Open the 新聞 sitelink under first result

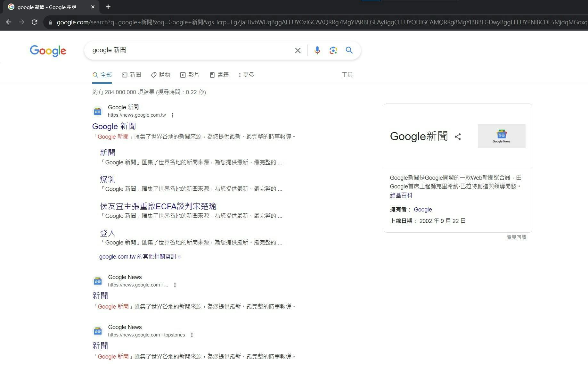(x=108, y=153)
